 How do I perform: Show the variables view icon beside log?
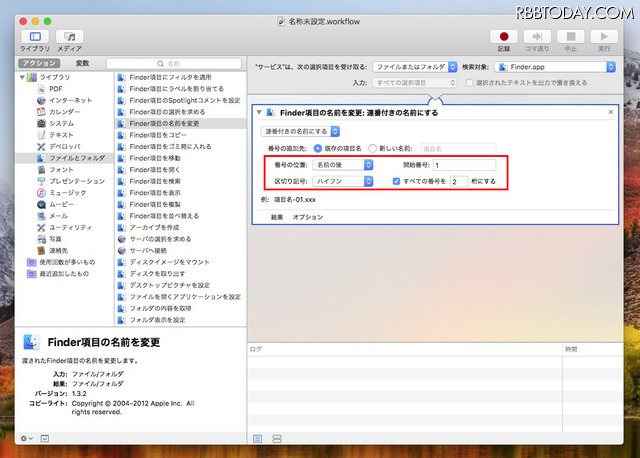[277, 439]
